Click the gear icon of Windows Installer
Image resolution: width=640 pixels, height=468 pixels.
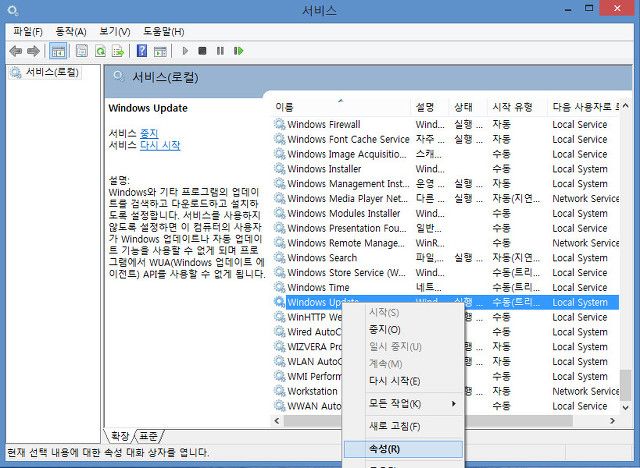tap(280, 169)
